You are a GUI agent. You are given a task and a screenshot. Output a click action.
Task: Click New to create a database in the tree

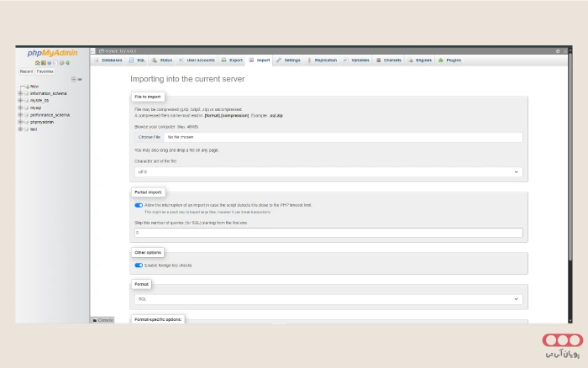34,87
